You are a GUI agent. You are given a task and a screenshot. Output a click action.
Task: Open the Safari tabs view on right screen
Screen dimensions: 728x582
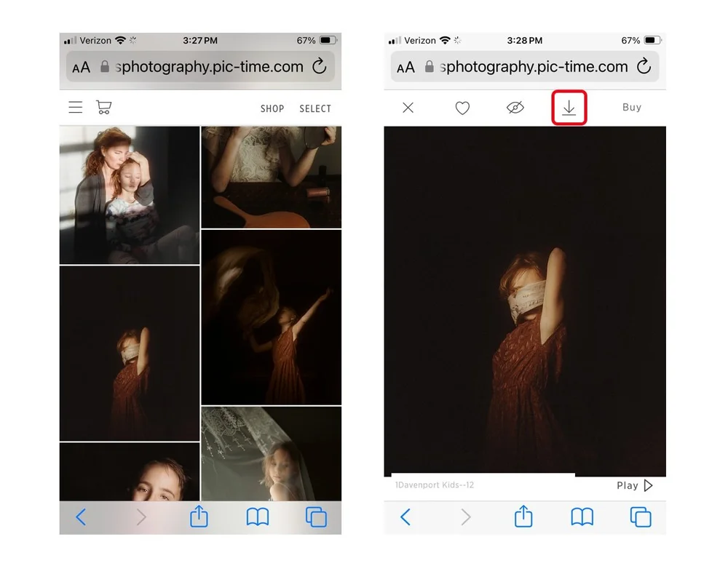(x=640, y=517)
